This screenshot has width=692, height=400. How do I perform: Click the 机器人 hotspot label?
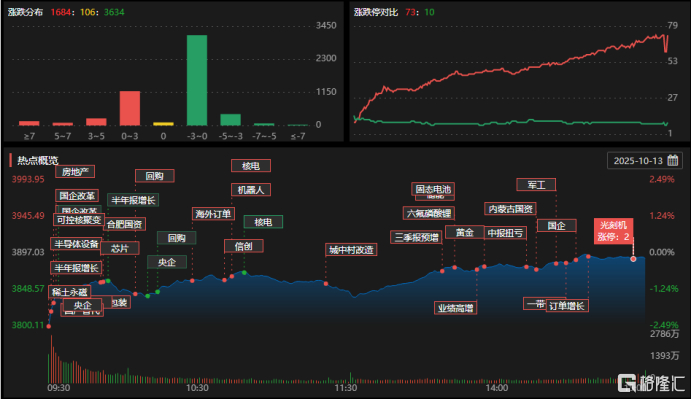tap(248, 189)
